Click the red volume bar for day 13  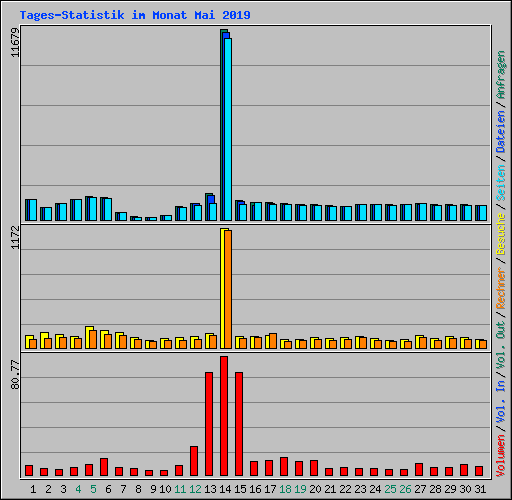click(x=209, y=424)
